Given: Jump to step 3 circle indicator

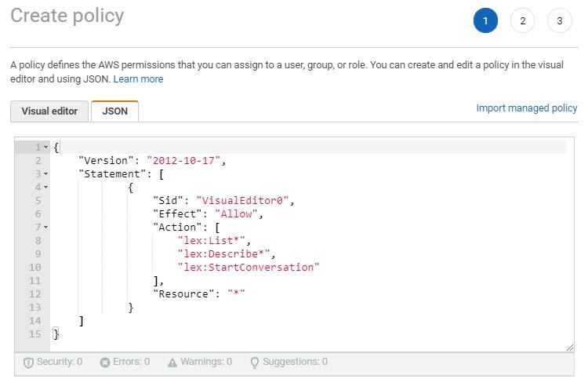Looking at the screenshot, I should point(559,21).
